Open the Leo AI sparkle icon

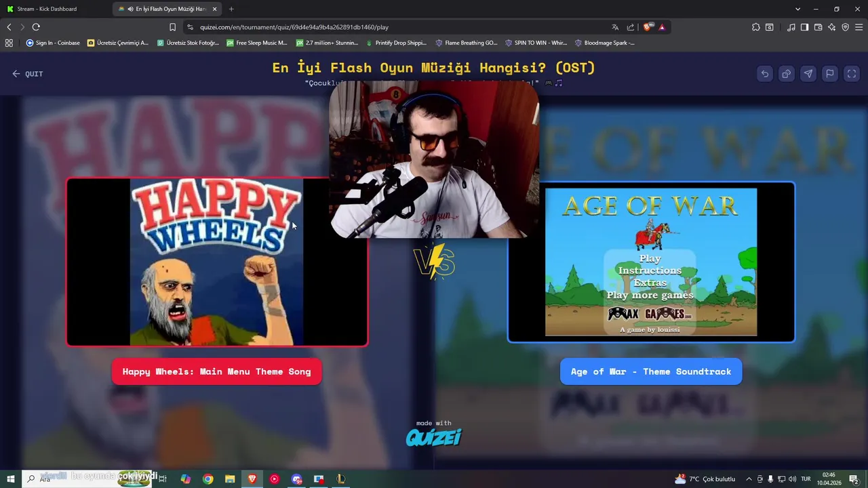(x=831, y=27)
